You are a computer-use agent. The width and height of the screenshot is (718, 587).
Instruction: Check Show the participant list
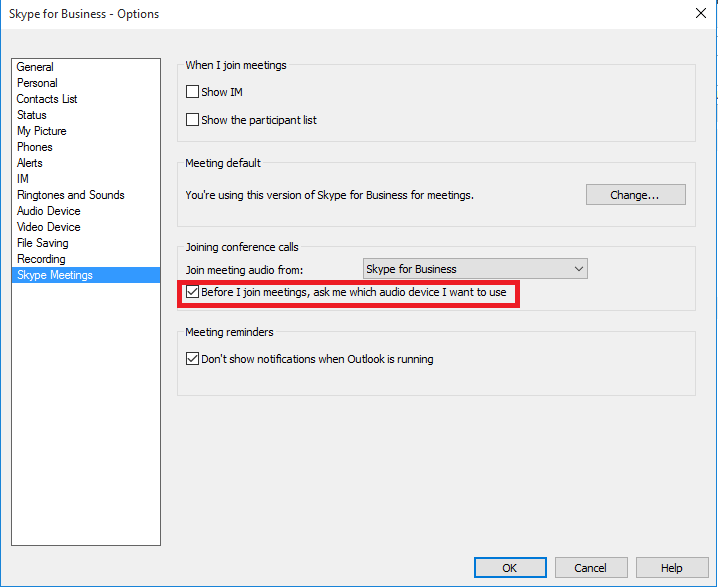[192, 120]
